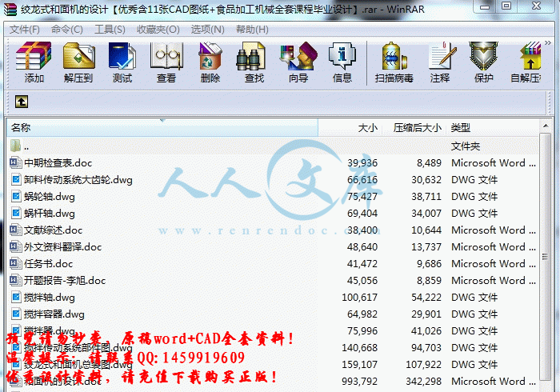The width and height of the screenshot is (560, 392).
Task: Click the vertical scrollbar thumb
Action: coord(546,256)
